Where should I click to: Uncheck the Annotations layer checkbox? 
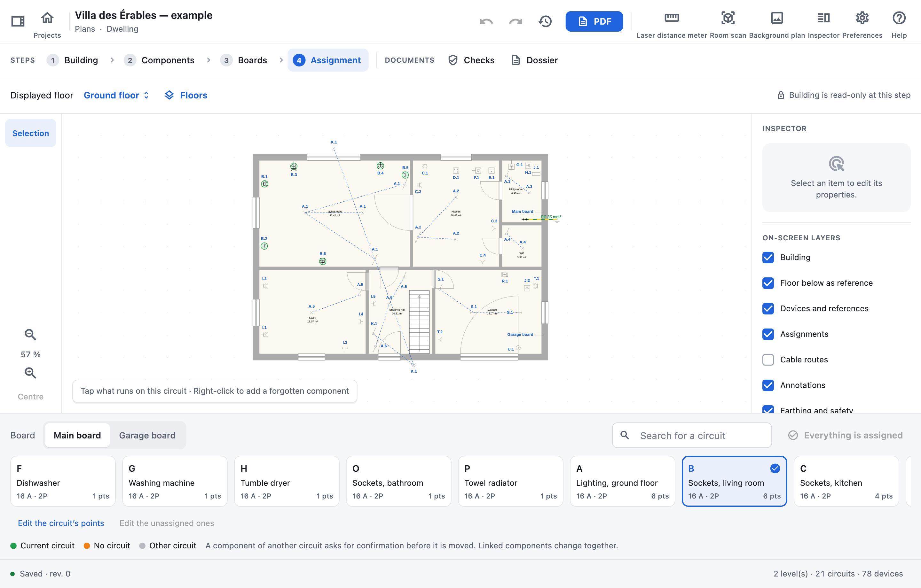coord(767,385)
